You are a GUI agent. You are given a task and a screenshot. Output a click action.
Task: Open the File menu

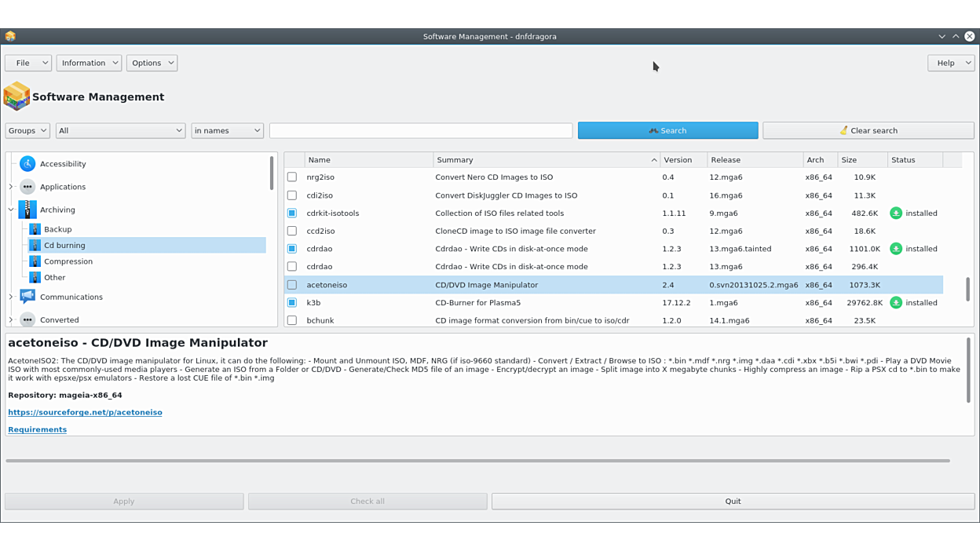[28, 63]
